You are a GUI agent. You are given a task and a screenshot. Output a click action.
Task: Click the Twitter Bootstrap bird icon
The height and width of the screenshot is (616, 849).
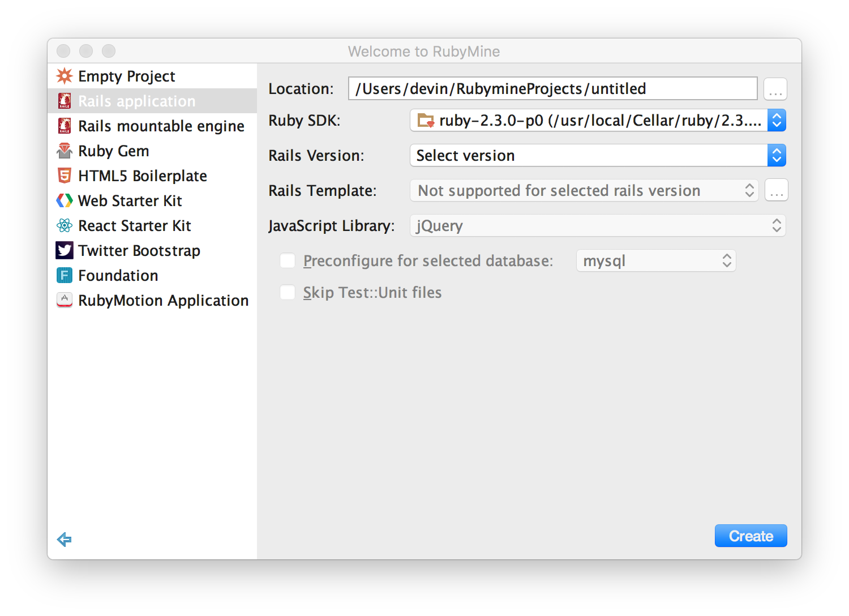[x=65, y=250]
